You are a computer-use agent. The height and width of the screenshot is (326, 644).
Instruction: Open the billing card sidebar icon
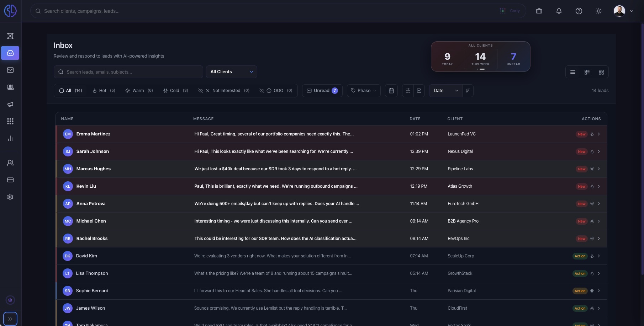pyautogui.click(x=10, y=180)
